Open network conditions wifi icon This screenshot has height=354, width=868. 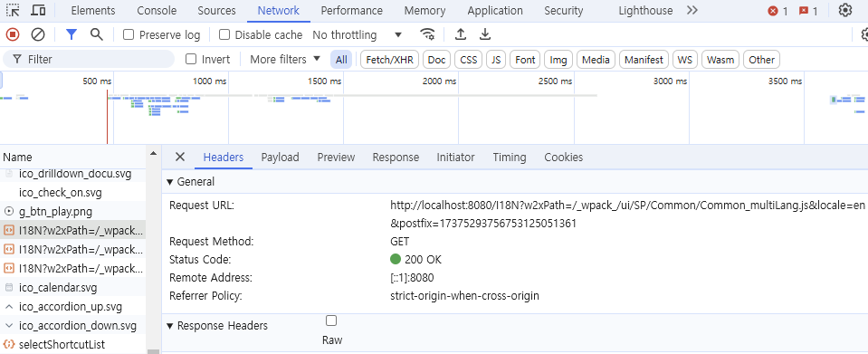(427, 35)
